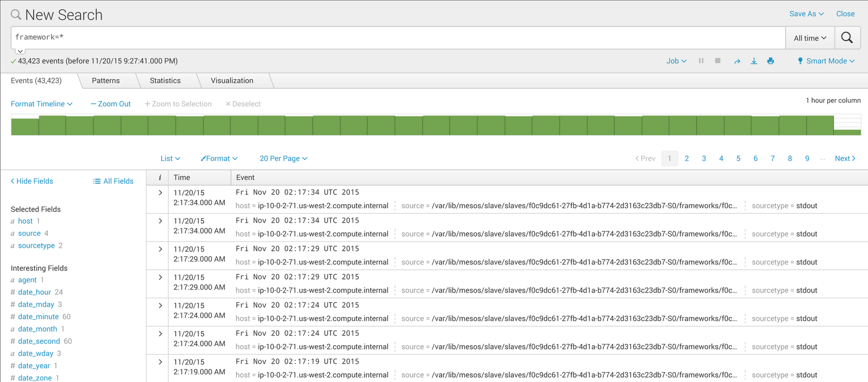Open the Format results dropdown
The height and width of the screenshot is (382, 868).
pos(219,159)
